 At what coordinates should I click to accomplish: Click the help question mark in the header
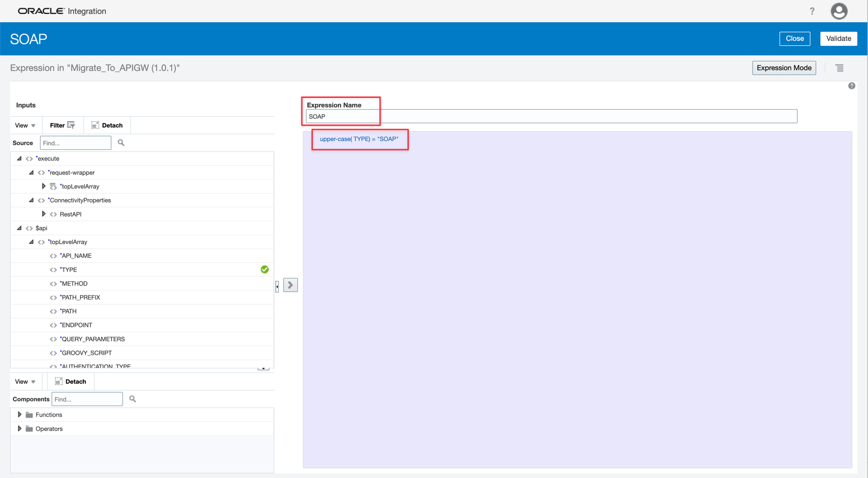click(x=812, y=11)
